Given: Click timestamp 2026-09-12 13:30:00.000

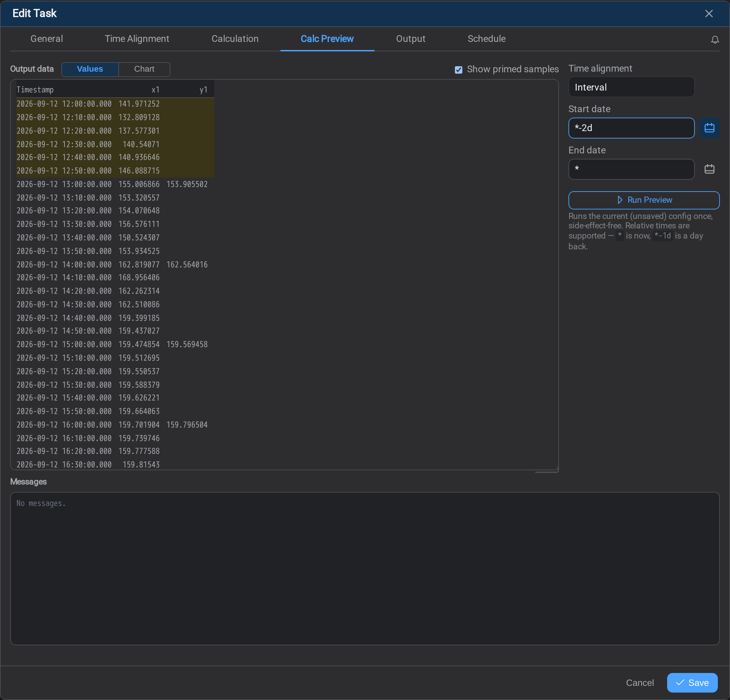Looking at the screenshot, I should [x=64, y=224].
